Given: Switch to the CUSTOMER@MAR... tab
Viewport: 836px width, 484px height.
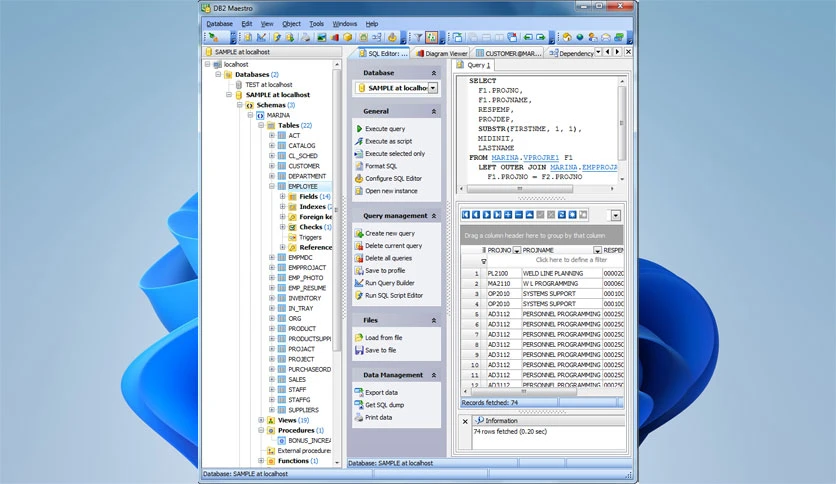Looking at the screenshot, I should [509, 53].
